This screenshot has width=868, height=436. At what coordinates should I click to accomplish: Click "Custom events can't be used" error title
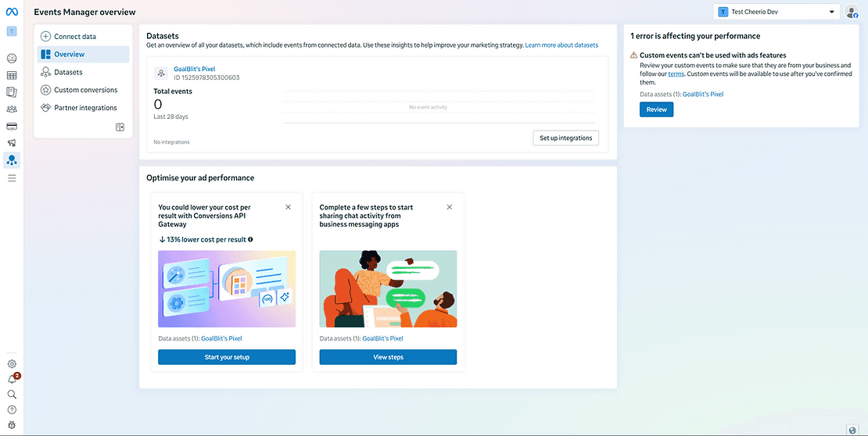[713, 55]
